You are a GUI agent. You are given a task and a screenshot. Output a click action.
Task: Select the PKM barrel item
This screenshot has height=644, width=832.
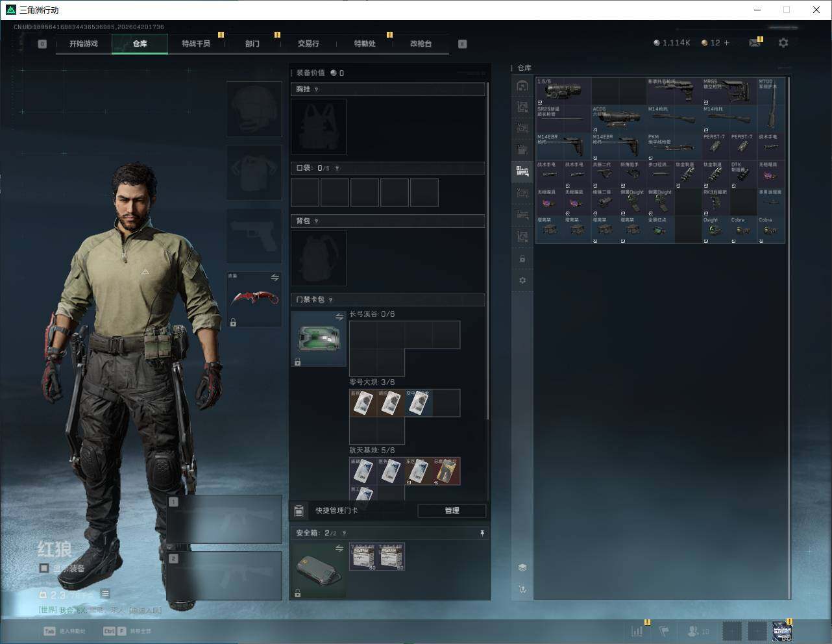tap(674, 146)
